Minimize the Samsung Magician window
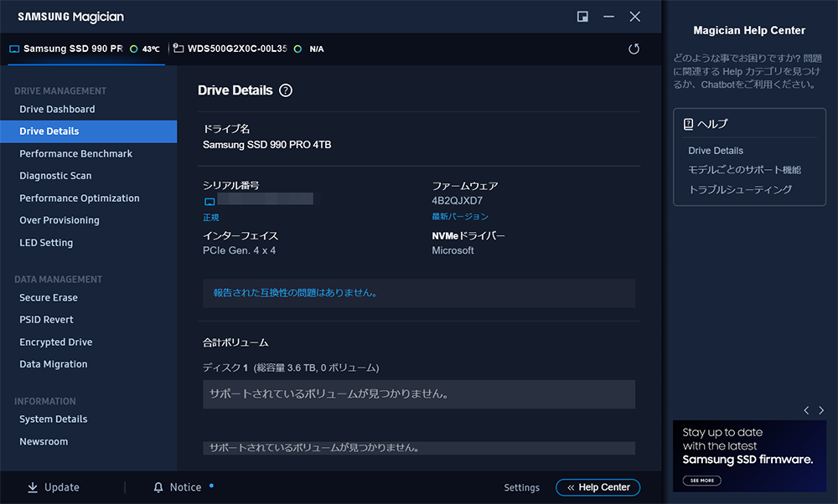 point(608,17)
